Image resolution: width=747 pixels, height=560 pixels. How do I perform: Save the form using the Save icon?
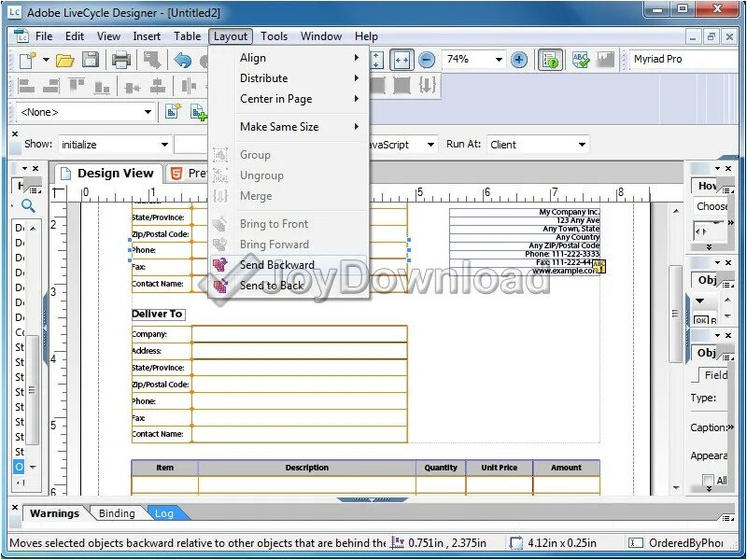90,60
